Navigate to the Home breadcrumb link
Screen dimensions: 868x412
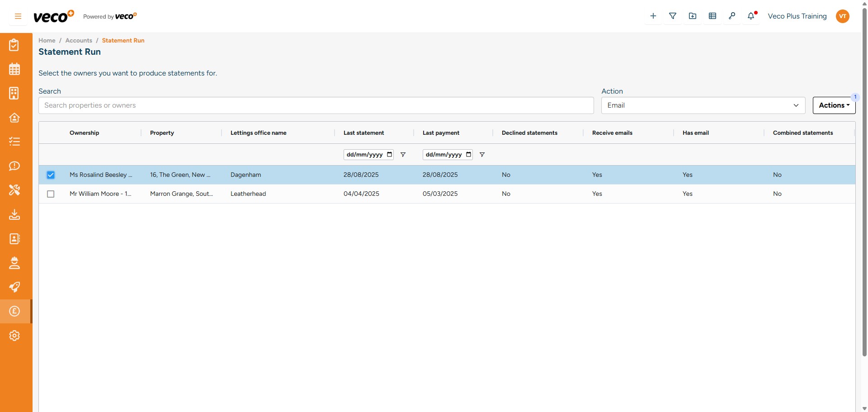pyautogui.click(x=47, y=41)
